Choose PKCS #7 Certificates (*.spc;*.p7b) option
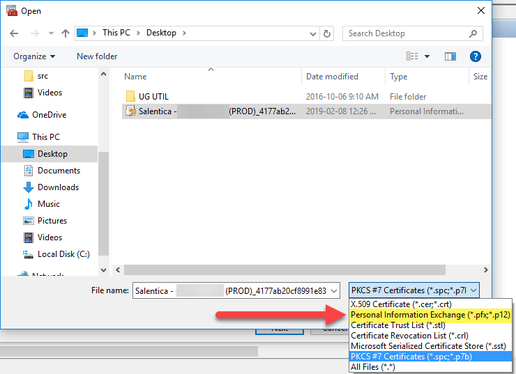Screen dimensions: 516x374 click(x=431, y=356)
